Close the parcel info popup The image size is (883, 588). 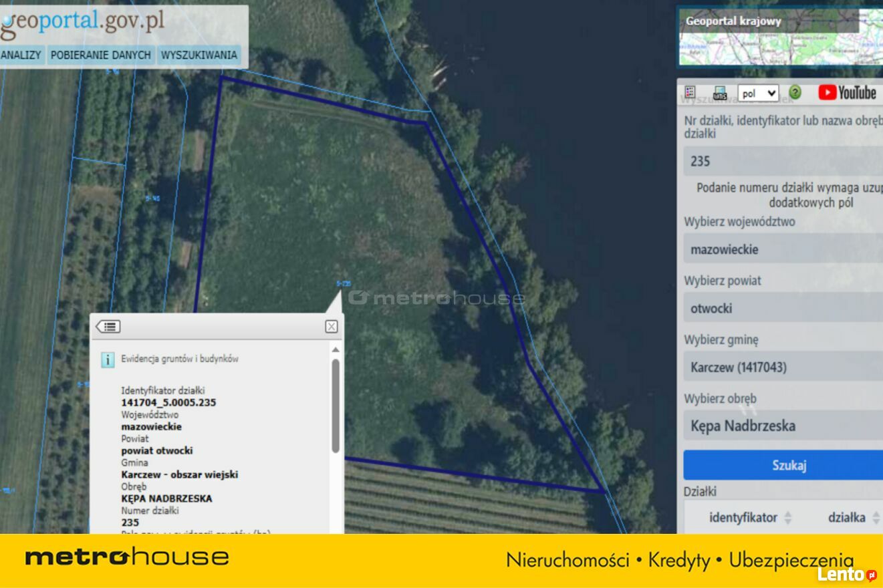coord(331,327)
